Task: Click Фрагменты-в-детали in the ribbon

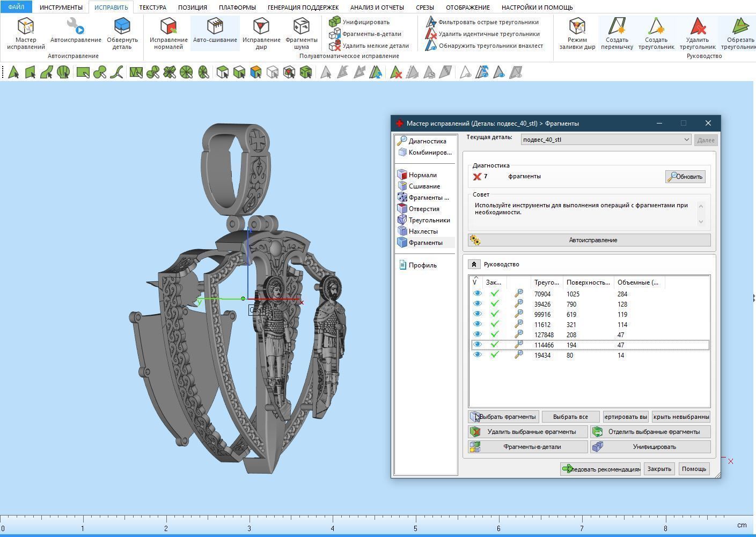Action: tap(365, 34)
